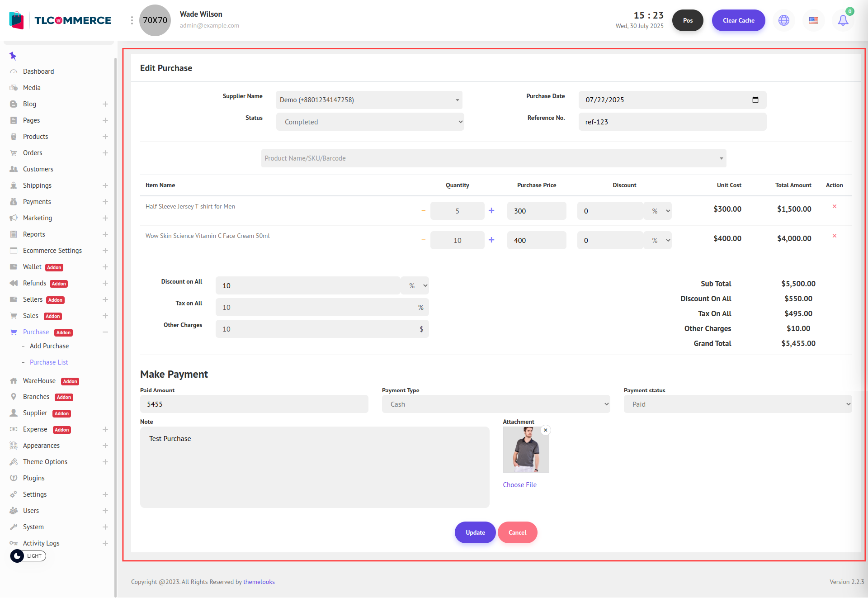Click the pin icon atop the sidebar
This screenshot has height=598, width=868.
coord(13,56)
